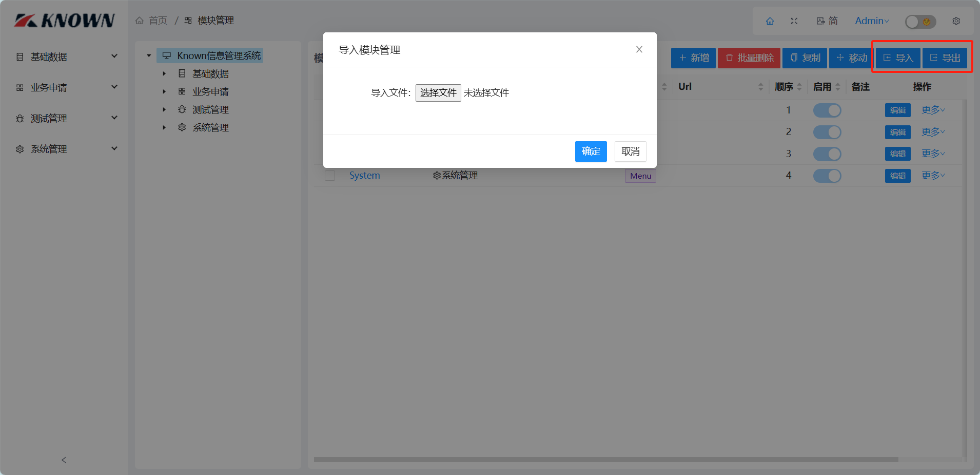
Task: Click the tree grid icon next to 业务申请
Action: 182,92
